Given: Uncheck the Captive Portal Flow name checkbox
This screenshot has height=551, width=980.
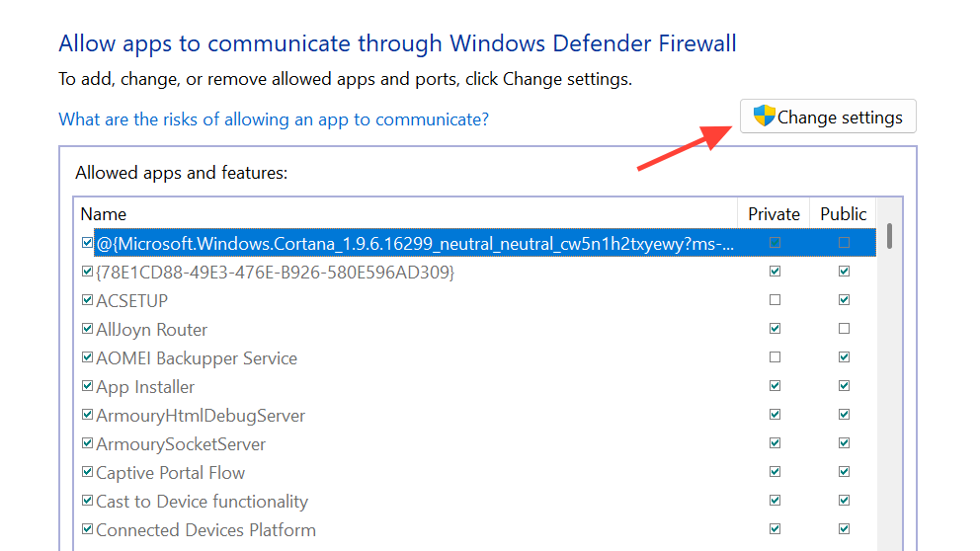Looking at the screenshot, I should point(88,473).
